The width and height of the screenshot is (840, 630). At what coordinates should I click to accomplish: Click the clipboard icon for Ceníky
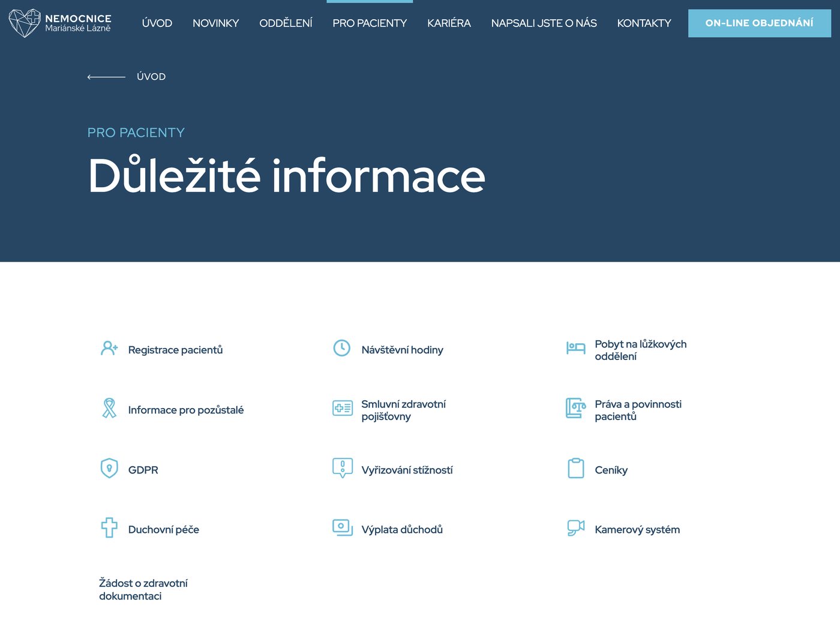point(576,468)
